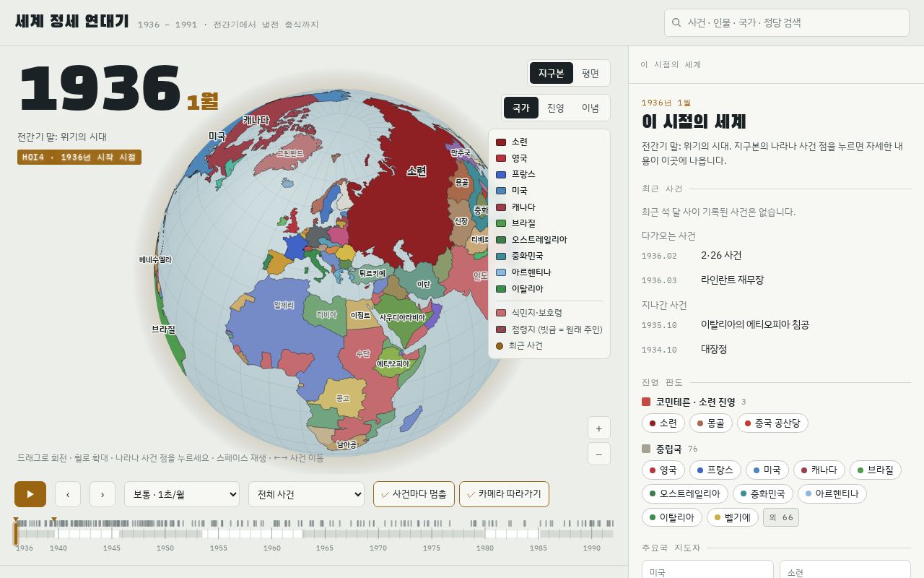Click the HOI4 · 1936년 시작 시점 badge
This screenshot has height=578, width=924.
click(79, 157)
